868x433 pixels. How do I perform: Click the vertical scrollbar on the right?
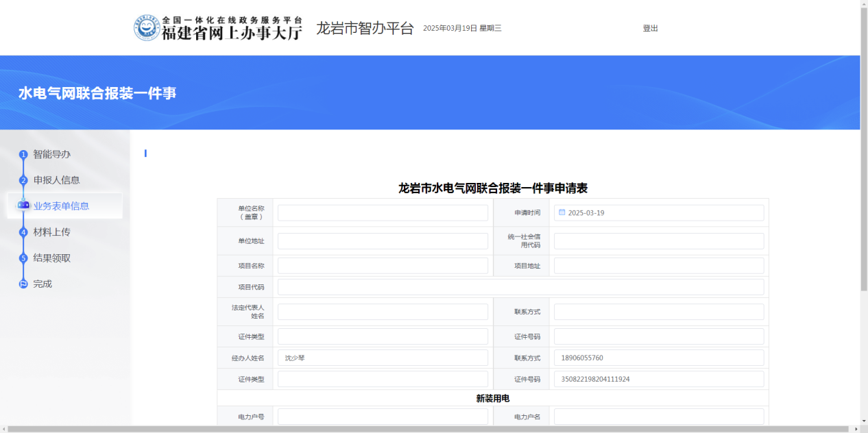[863, 151]
